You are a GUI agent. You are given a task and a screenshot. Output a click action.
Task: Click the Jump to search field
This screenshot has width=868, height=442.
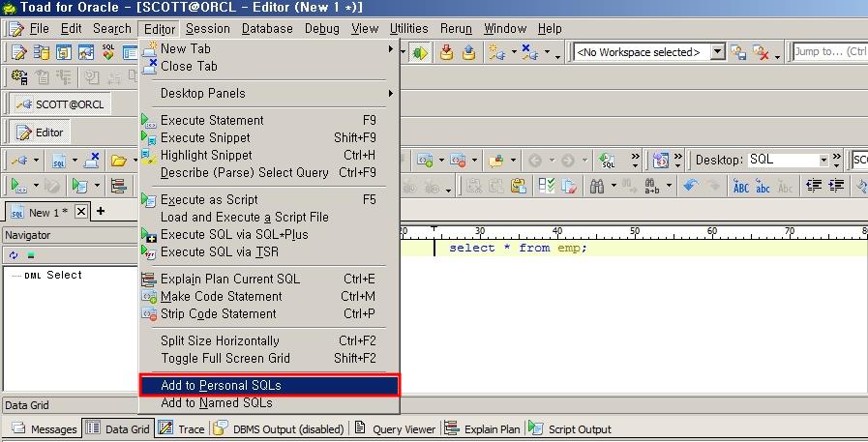pos(829,52)
